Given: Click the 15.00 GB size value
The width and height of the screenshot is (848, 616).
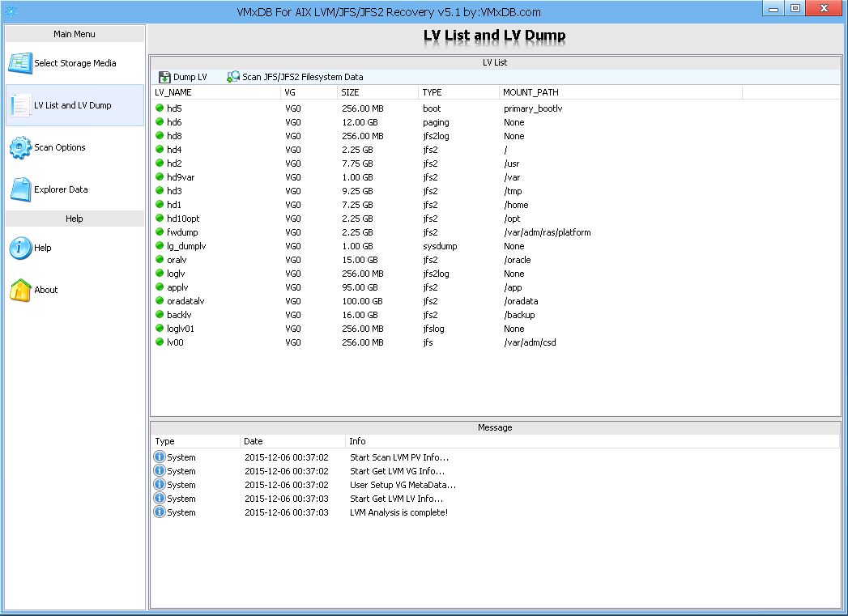Looking at the screenshot, I should 360,260.
